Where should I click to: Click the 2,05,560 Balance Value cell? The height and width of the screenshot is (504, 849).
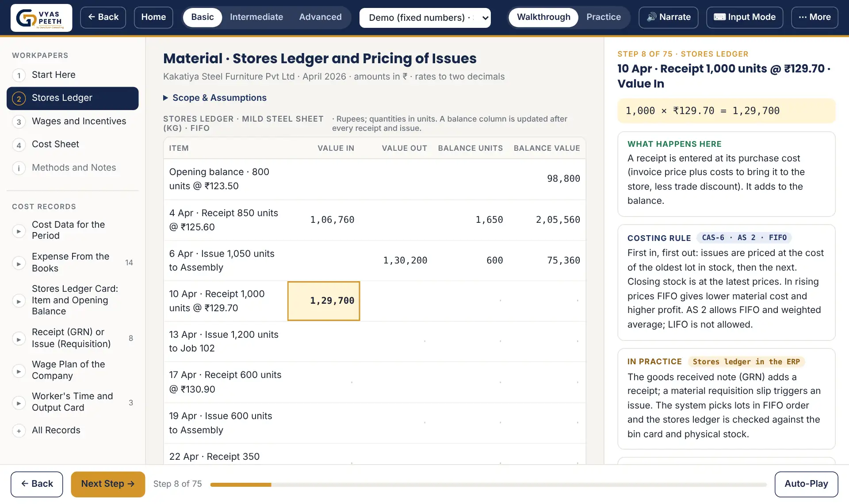click(558, 220)
